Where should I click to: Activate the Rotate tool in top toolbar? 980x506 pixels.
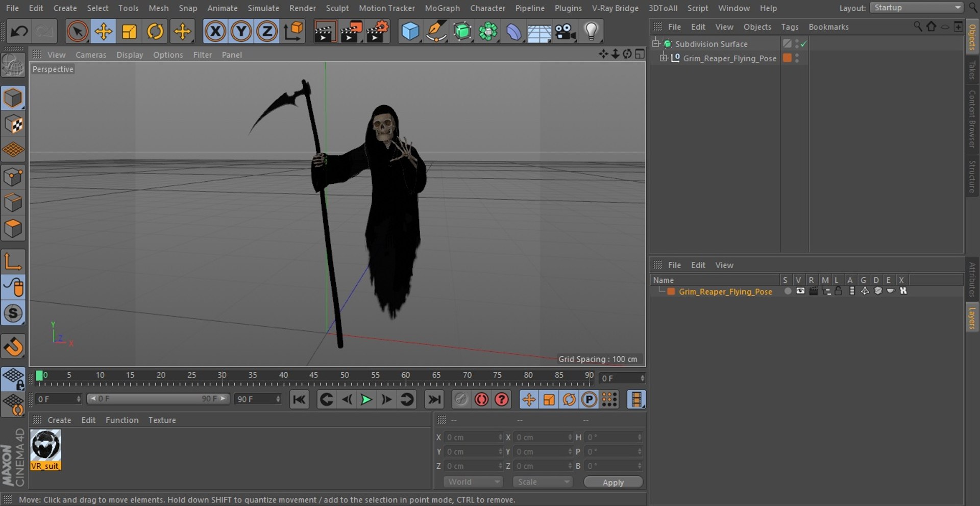tap(155, 32)
